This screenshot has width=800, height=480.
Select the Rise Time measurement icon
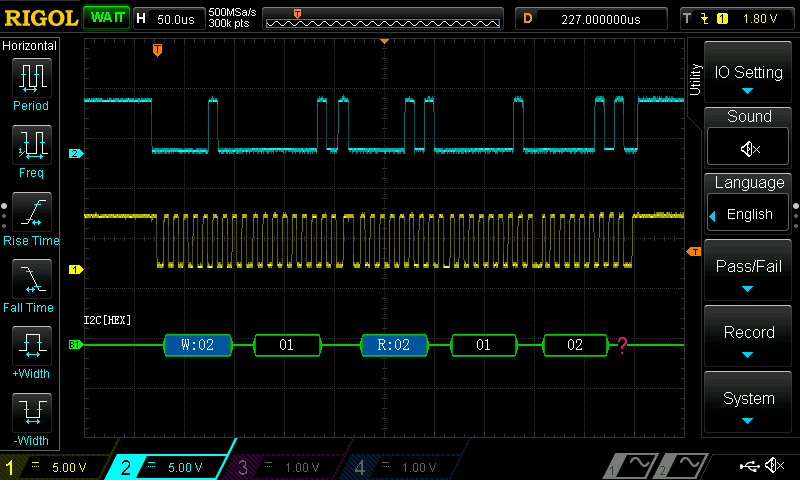click(x=32, y=212)
